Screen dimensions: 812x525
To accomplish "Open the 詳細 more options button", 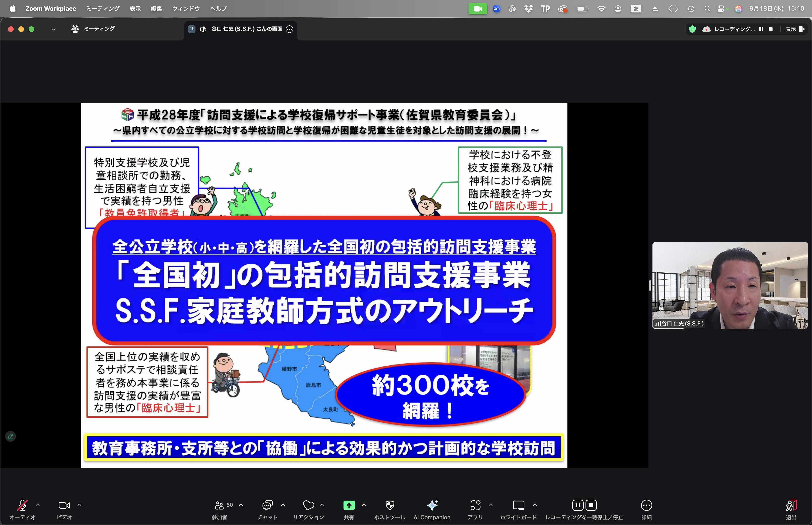I will pyautogui.click(x=646, y=509).
